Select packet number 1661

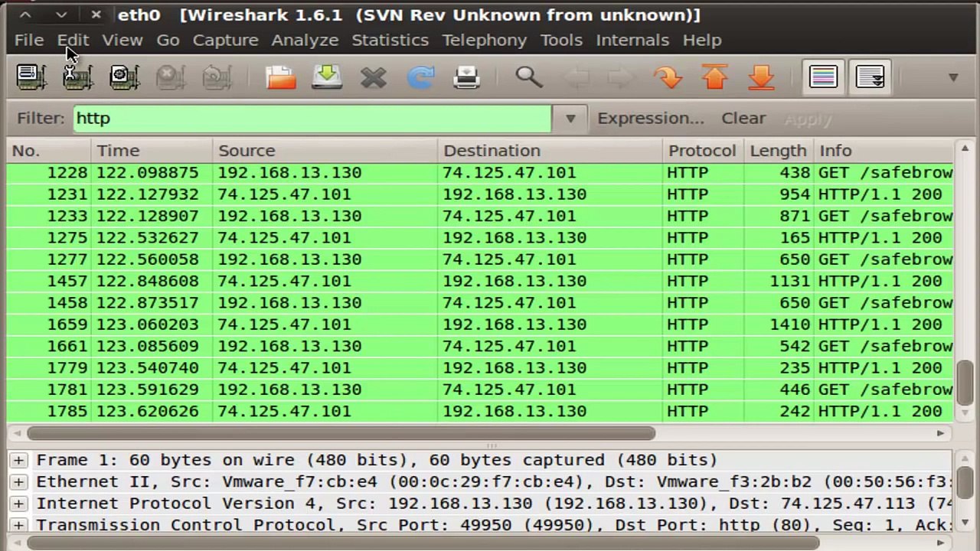481,347
